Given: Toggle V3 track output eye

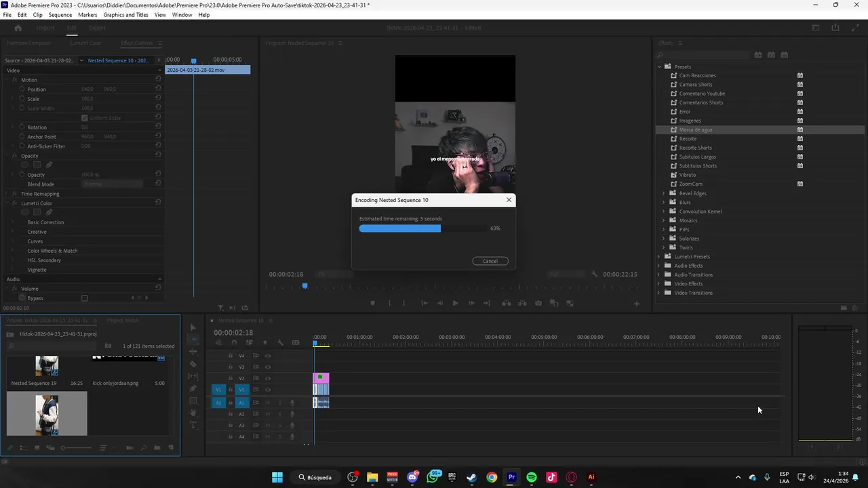Looking at the screenshot, I should click(268, 367).
